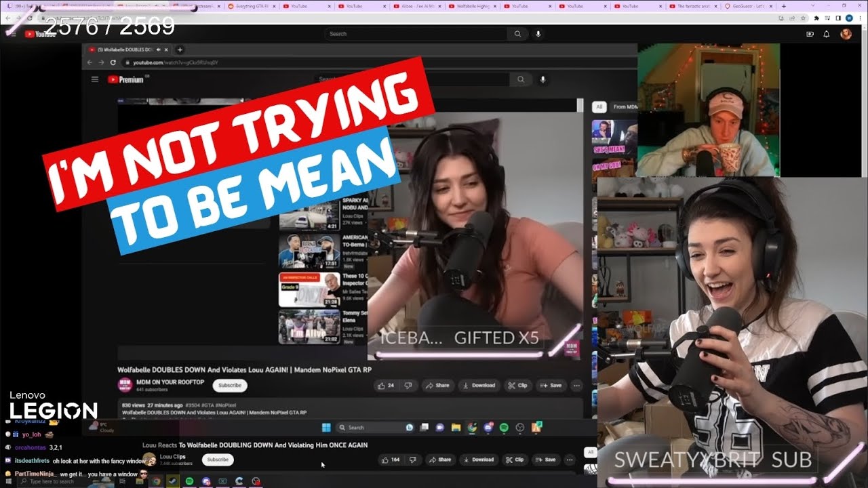868x488 pixels.
Task: Open Chrome from the bottom Windows taskbar
Action: click(156, 481)
